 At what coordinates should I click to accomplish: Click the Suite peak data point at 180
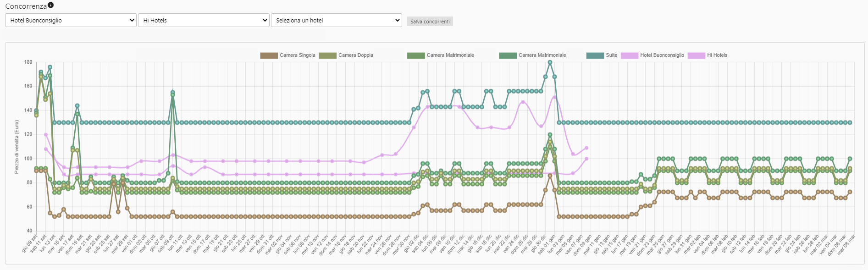pos(550,62)
